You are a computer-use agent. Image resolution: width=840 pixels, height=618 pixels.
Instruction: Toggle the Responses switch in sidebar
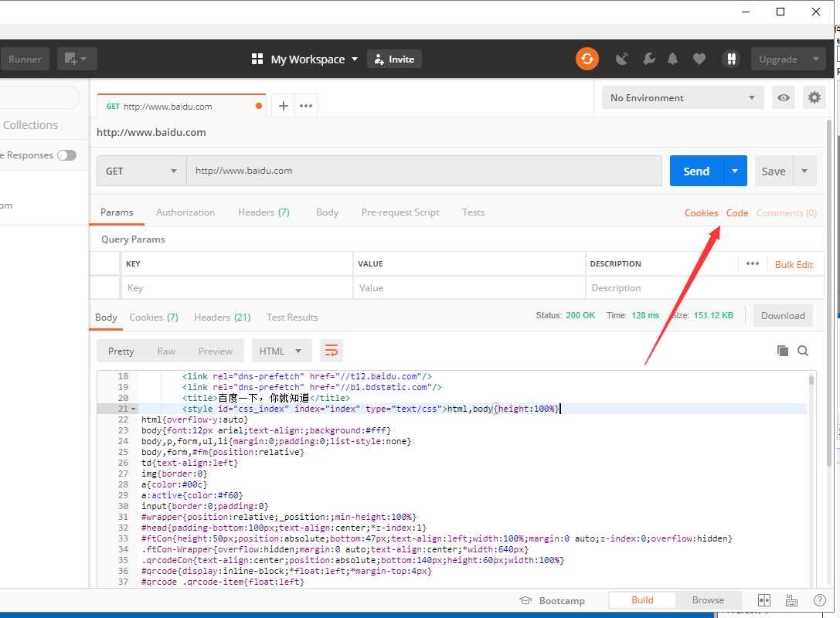(67, 155)
